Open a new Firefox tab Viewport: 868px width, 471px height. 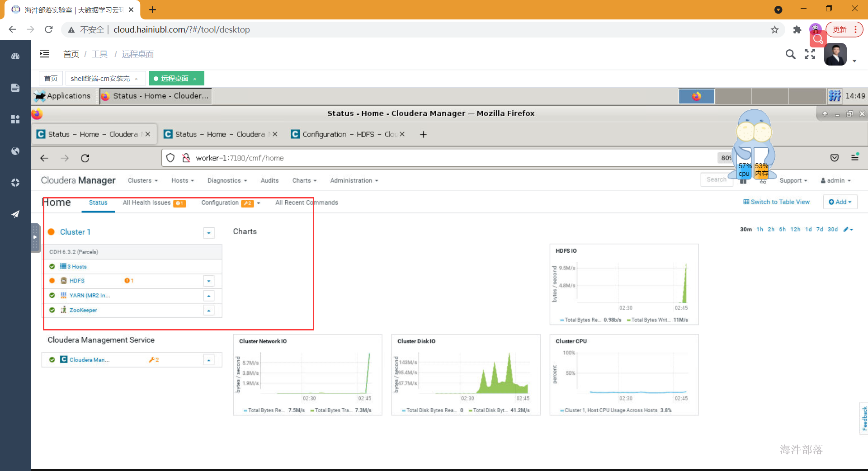click(423, 134)
